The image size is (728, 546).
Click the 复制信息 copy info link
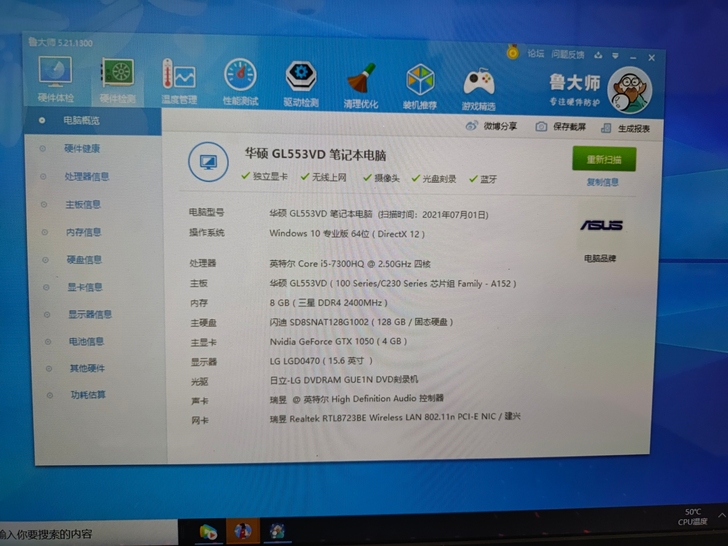tap(603, 182)
